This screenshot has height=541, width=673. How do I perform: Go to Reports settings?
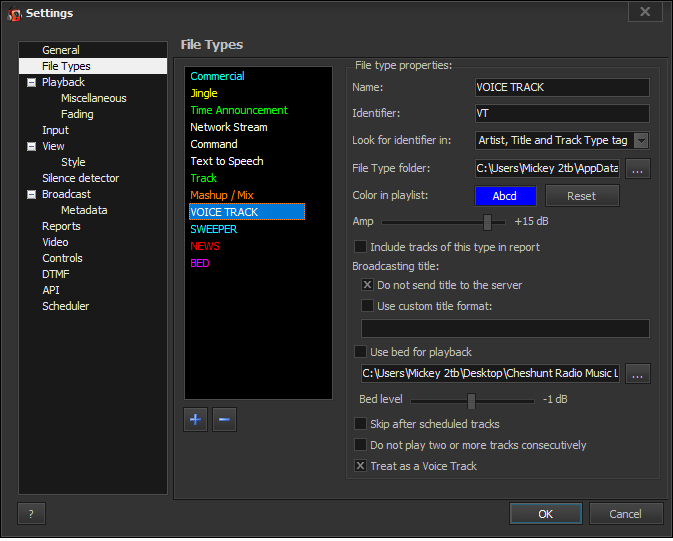pos(61,226)
